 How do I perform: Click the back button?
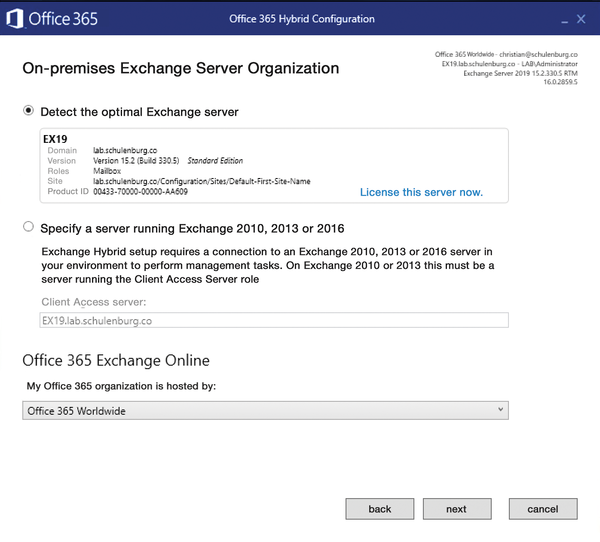380,509
